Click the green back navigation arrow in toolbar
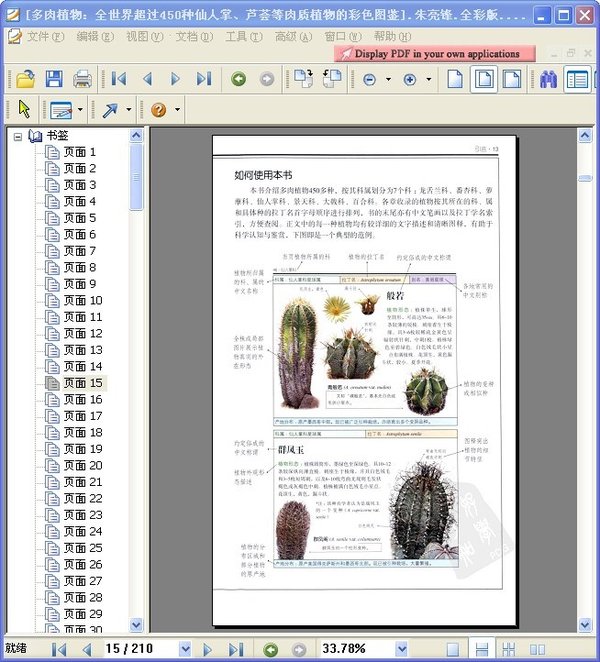Screen dimensions: 600x662 tap(238, 79)
